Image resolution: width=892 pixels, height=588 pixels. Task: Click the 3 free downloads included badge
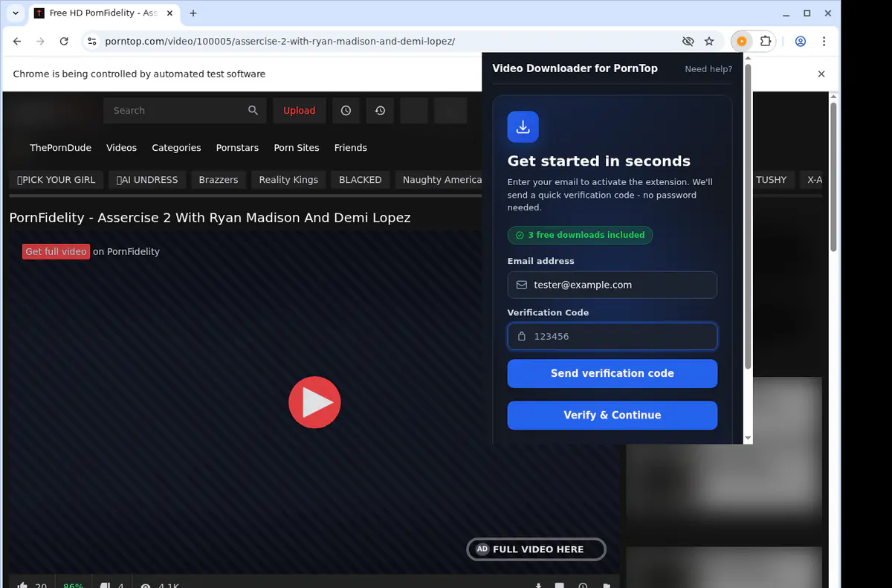(x=580, y=235)
